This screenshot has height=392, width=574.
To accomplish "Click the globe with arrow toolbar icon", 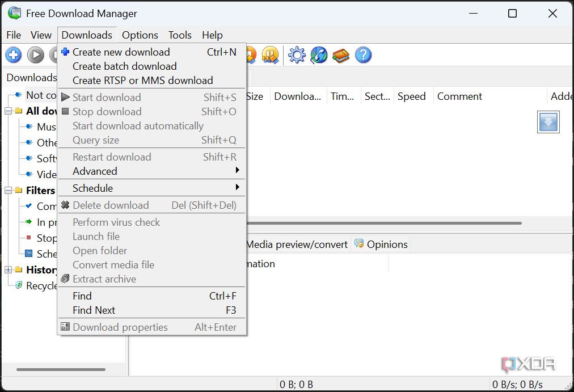I will tap(319, 55).
